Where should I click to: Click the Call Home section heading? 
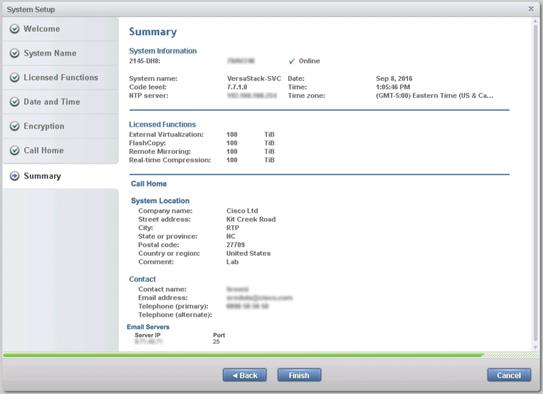pyautogui.click(x=149, y=184)
